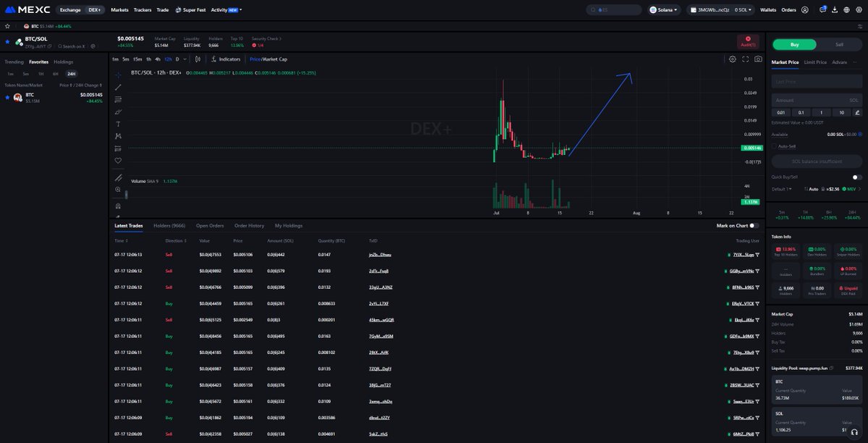Open Orders link in header
Image resolution: width=868 pixels, height=443 pixels.
click(788, 10)
